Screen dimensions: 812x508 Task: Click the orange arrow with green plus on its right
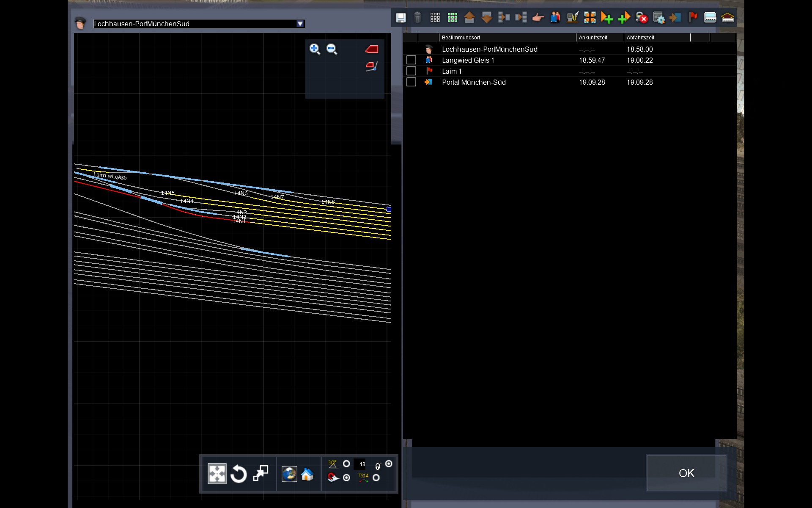[x=607, y=17]
